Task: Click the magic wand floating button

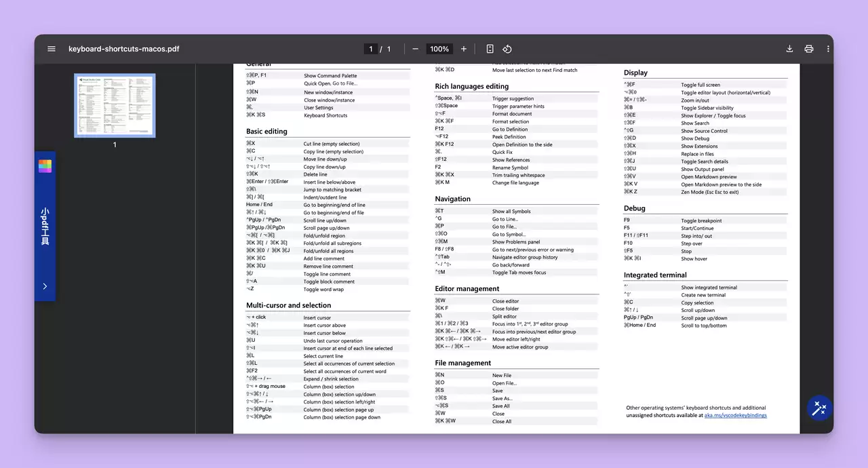Action: click(x=819, y=408)
